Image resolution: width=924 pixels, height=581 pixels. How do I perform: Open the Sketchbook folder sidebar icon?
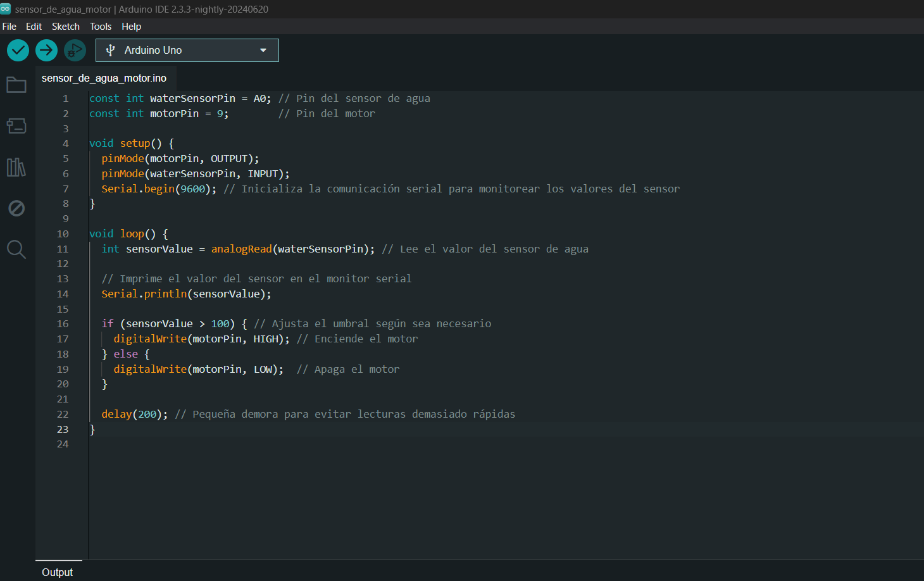point(16,85)
